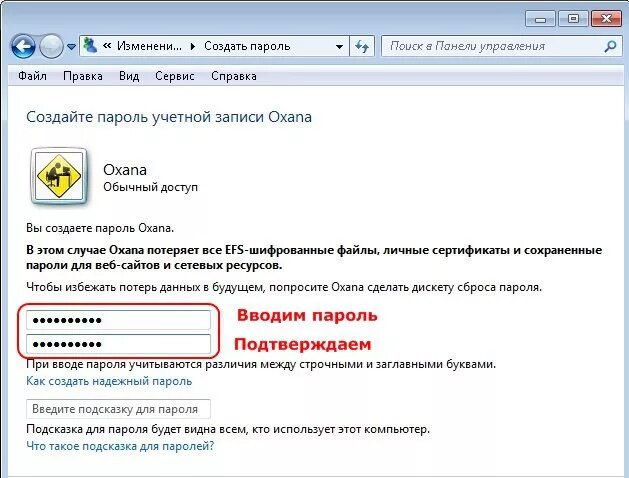Close the window with the red X
This screenshot has width=629, height=478.
pyautogui.click(x=607, y=19)
